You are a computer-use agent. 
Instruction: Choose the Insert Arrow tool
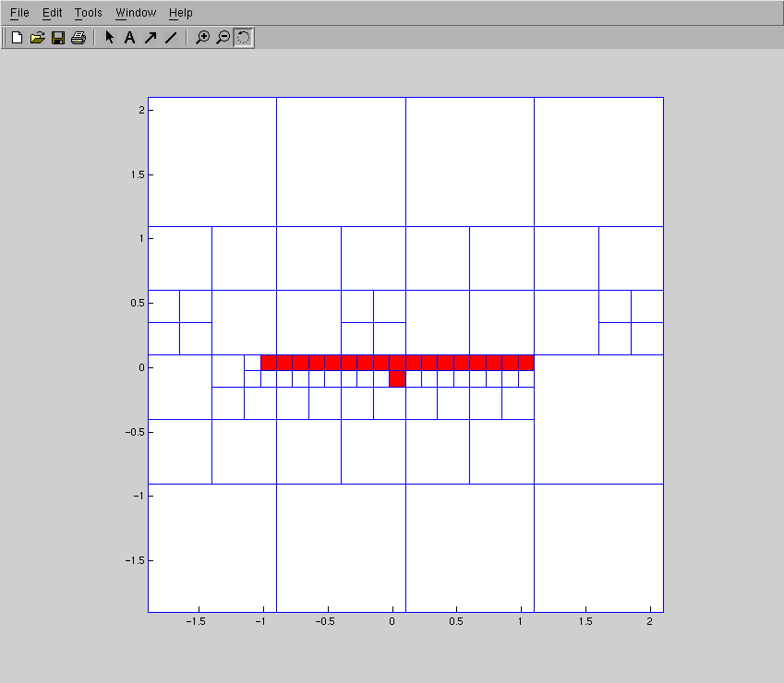click(150, 38)
